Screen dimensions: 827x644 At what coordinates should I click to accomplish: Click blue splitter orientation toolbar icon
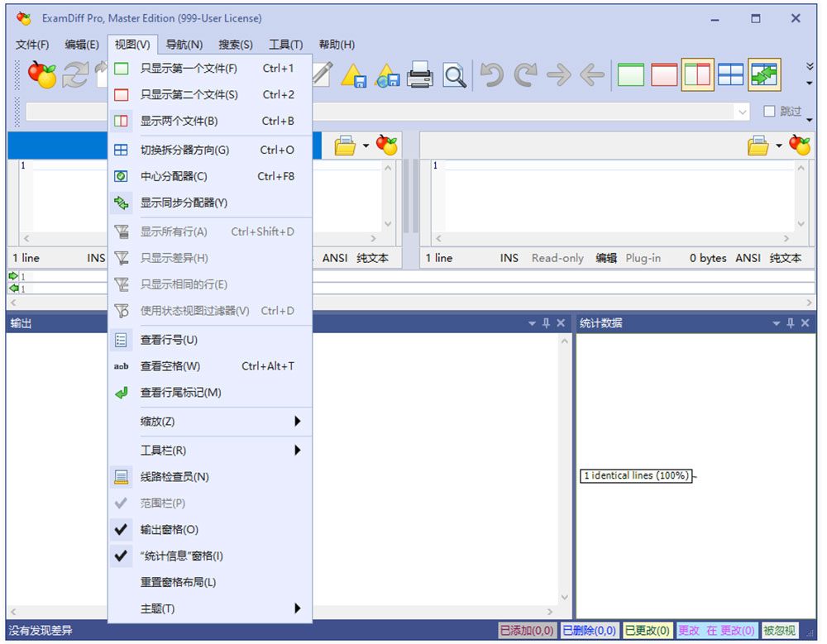pos(731,75)
